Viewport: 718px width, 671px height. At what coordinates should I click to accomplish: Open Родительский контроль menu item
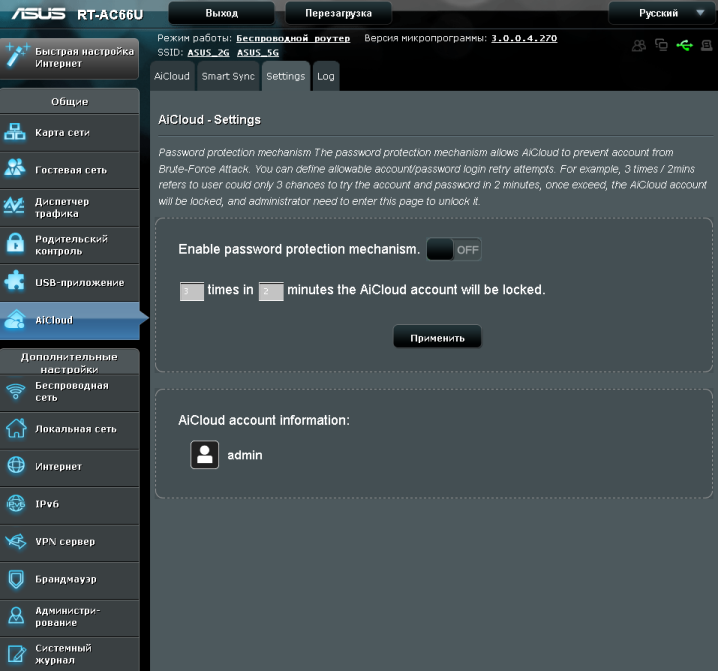tap(70, 245)
